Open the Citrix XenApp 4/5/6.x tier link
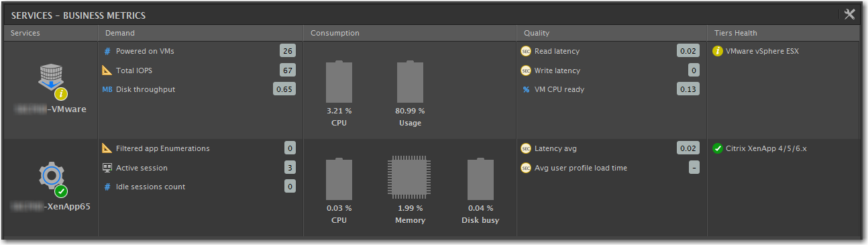 click(x=766, y=148)
